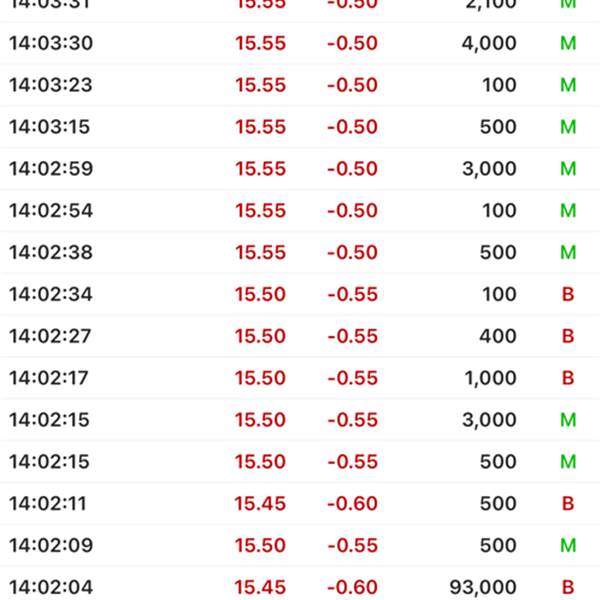Select the 1,000 volume trade
The image size is (600, 600).
click(489, 379)
